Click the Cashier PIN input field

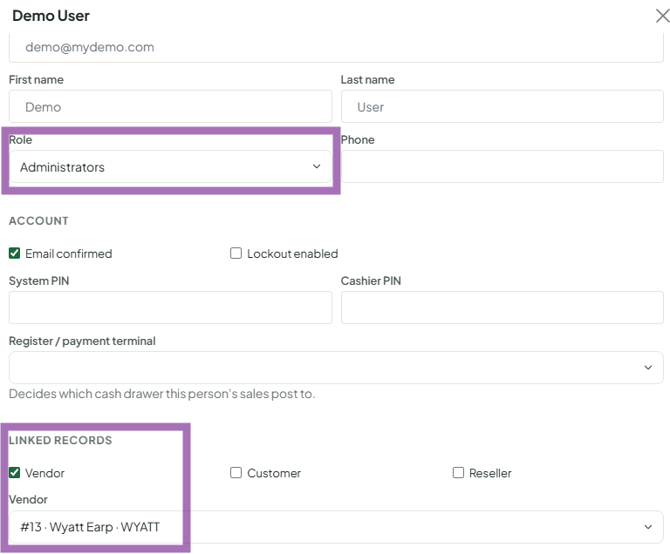click(502, 308)
